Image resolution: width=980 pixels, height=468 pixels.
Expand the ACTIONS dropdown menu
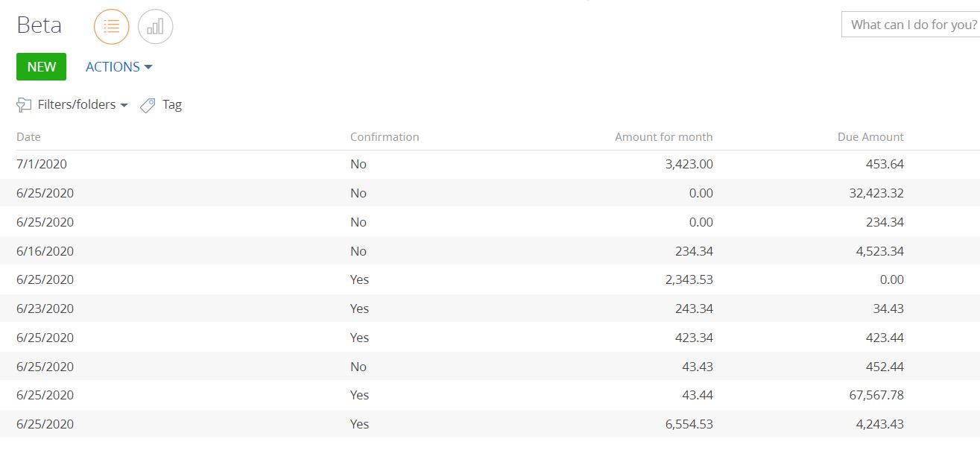119,67
